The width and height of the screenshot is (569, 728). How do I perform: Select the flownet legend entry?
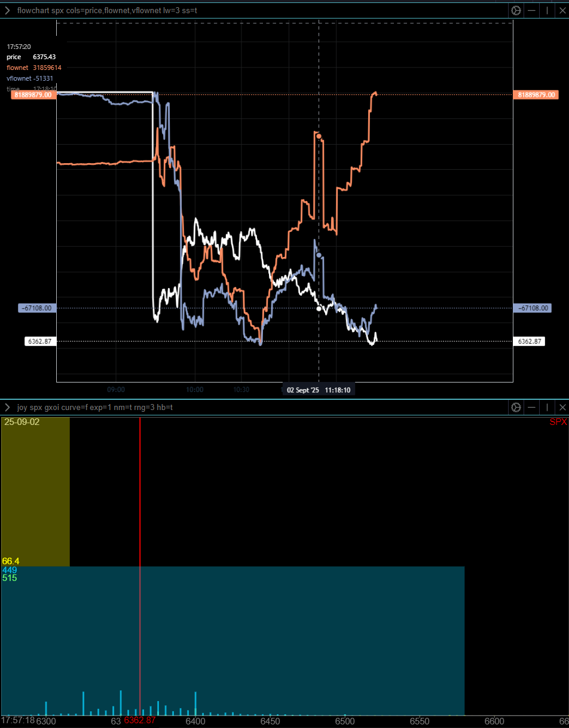34,68
